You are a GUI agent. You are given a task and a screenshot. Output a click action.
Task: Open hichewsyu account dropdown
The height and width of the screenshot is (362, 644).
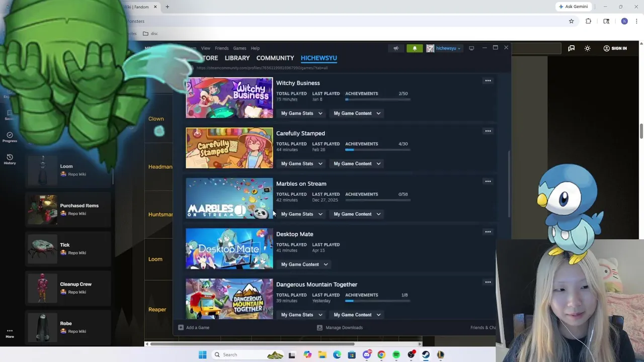point(444,48)
